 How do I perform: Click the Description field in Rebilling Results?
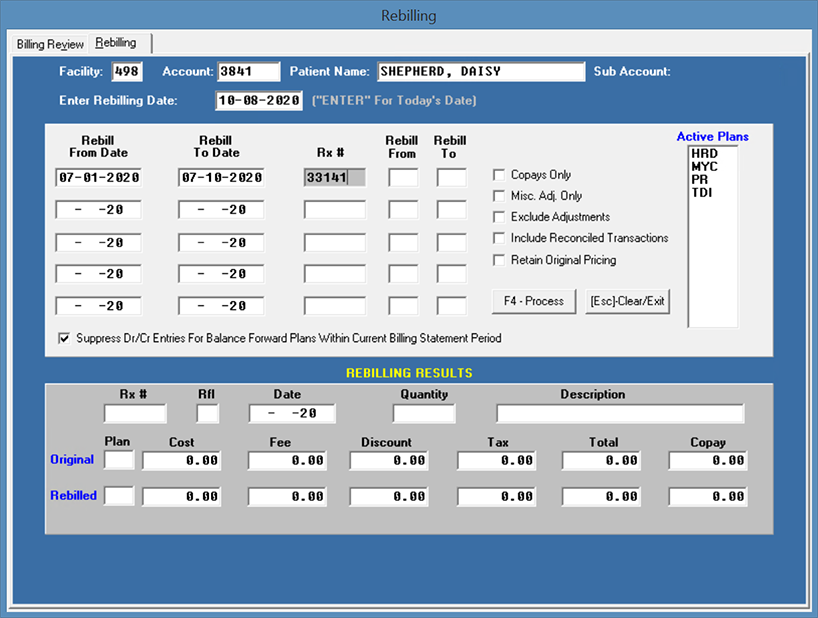(620, 414)
